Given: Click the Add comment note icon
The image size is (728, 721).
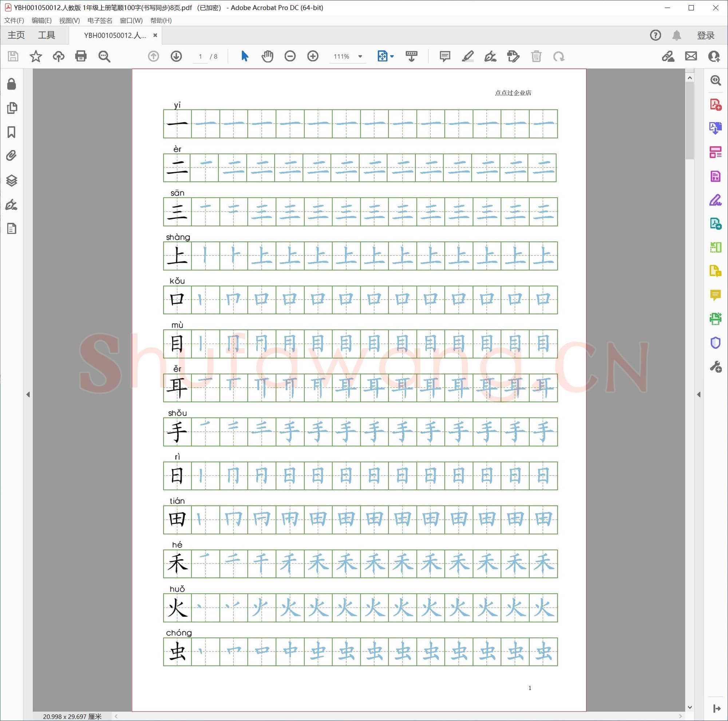Looking at the screenshot, I should (445, 56).
